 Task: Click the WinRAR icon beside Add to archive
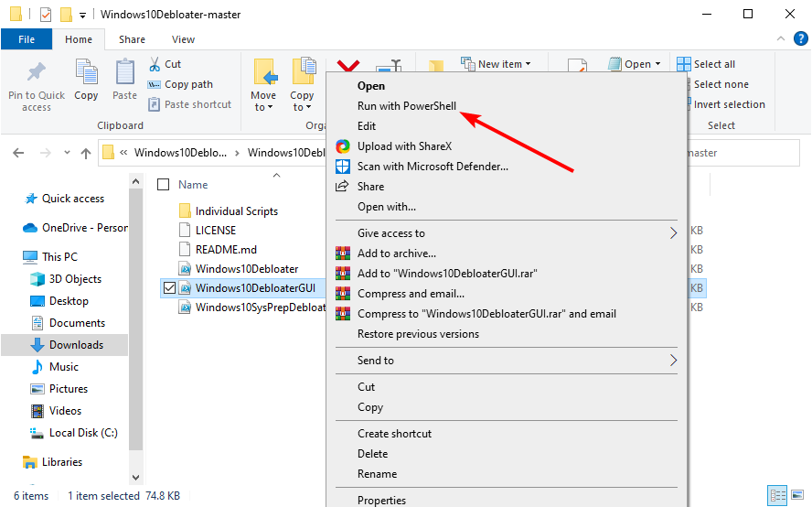coord(343,253)
